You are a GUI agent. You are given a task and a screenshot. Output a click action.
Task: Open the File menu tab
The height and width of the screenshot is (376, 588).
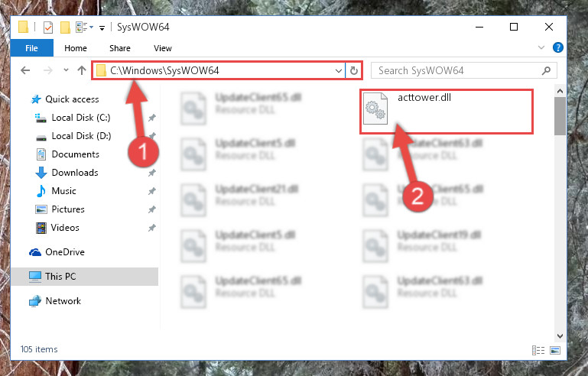click(32, 48)
